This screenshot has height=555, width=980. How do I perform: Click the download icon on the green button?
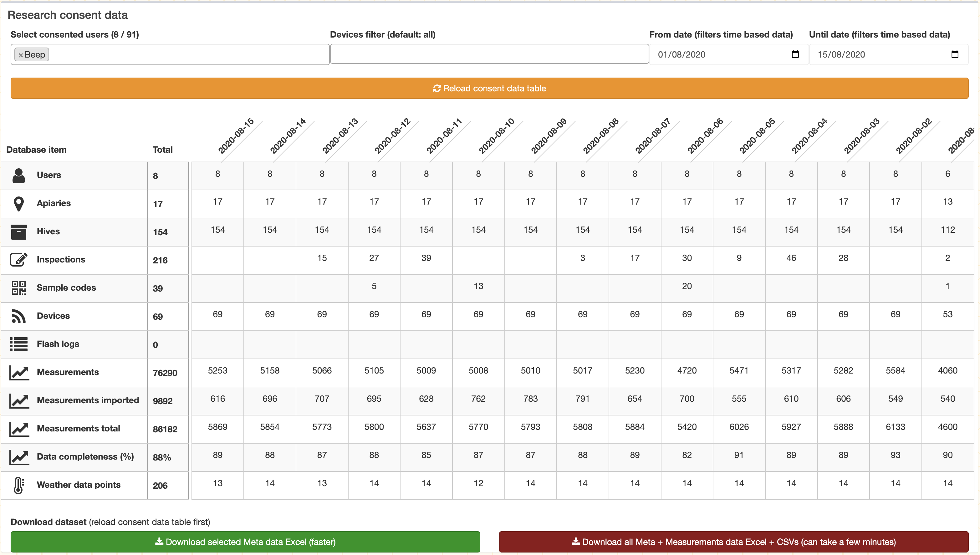pyautogui.click(x=160, y=542)
